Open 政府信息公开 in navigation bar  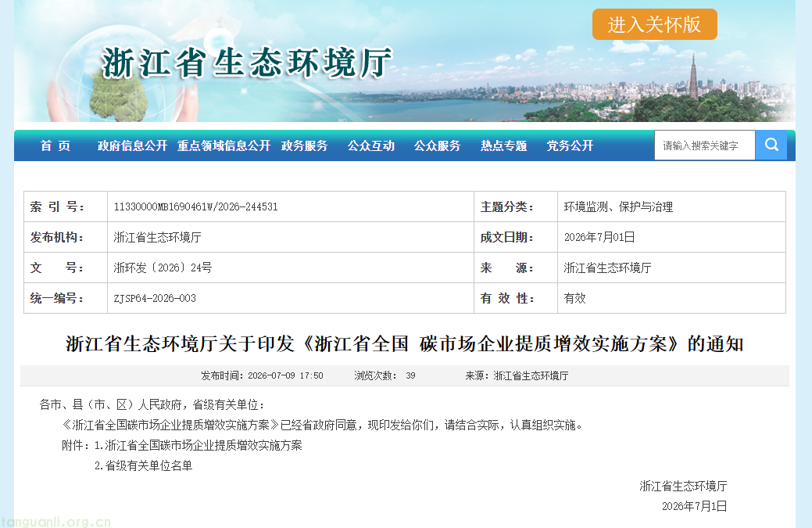132,146
